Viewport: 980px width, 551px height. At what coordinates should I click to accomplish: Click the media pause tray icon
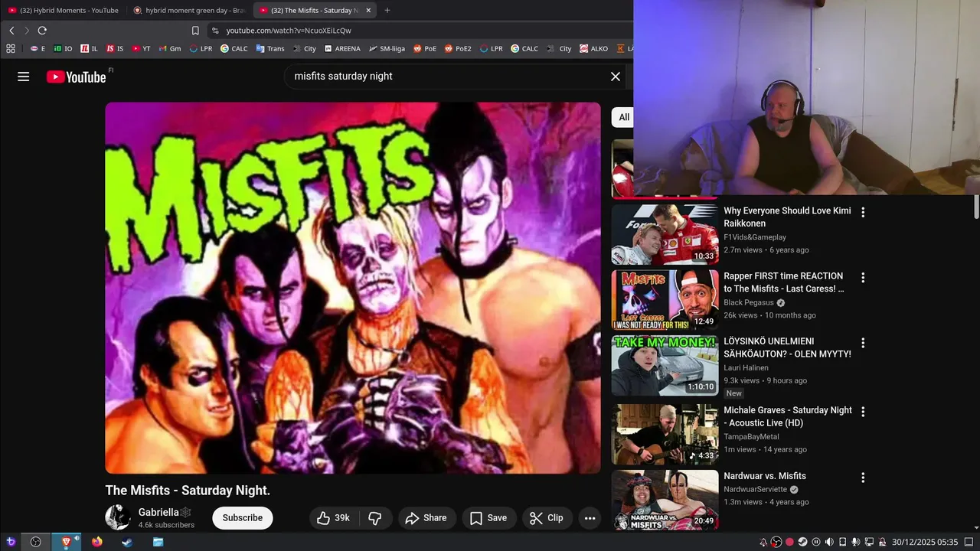pyautogui.click(x=816, y=542)
